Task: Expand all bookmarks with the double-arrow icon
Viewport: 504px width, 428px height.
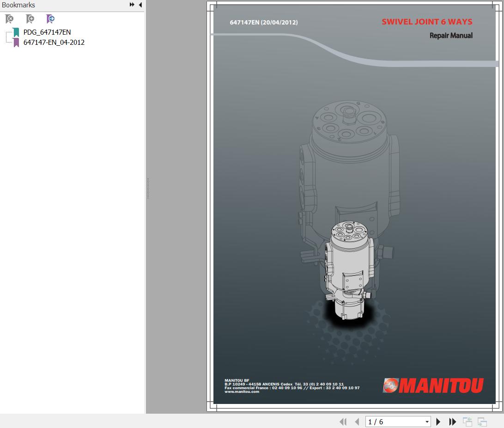Action: [132, 5]
